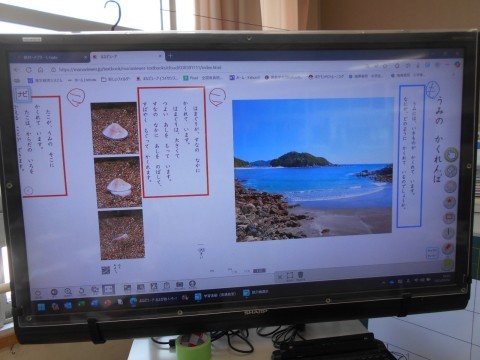This screenshot has height=360, width=480.
Task: Open the beach landscape photo
Action: [313, 169]
